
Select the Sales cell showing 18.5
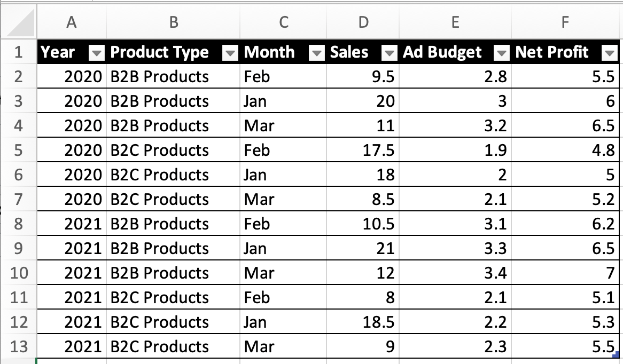363,322
